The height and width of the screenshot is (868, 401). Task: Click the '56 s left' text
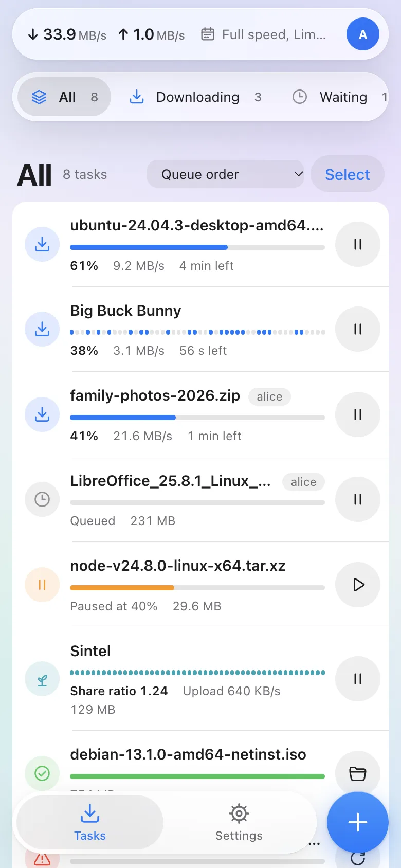(x=203, y=351)
